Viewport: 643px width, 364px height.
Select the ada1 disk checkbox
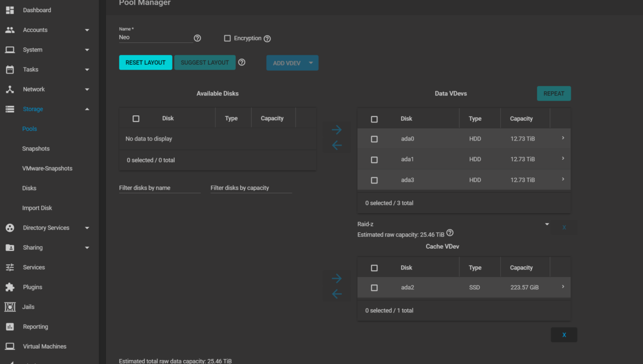tap(374, 160)
